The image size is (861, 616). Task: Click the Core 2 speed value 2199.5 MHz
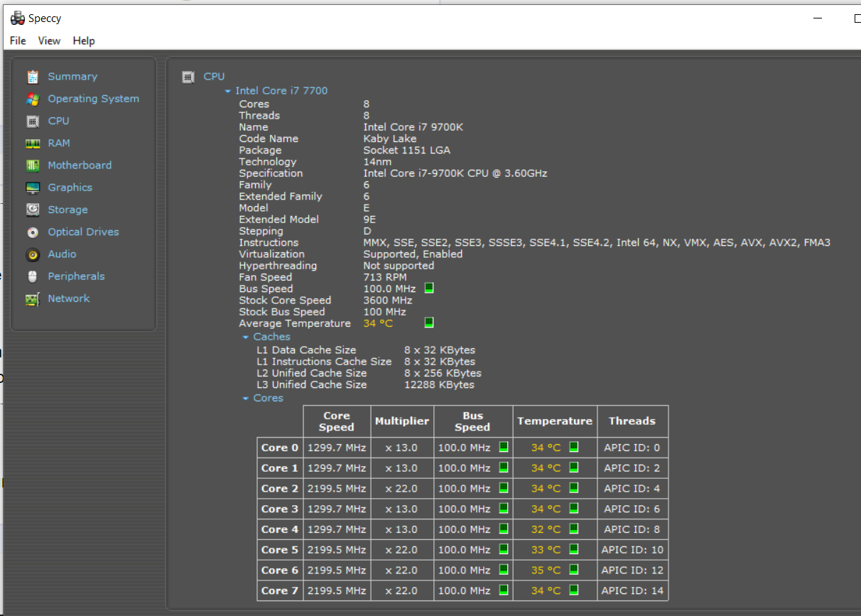pyautogui.click(x=337, y=489)
